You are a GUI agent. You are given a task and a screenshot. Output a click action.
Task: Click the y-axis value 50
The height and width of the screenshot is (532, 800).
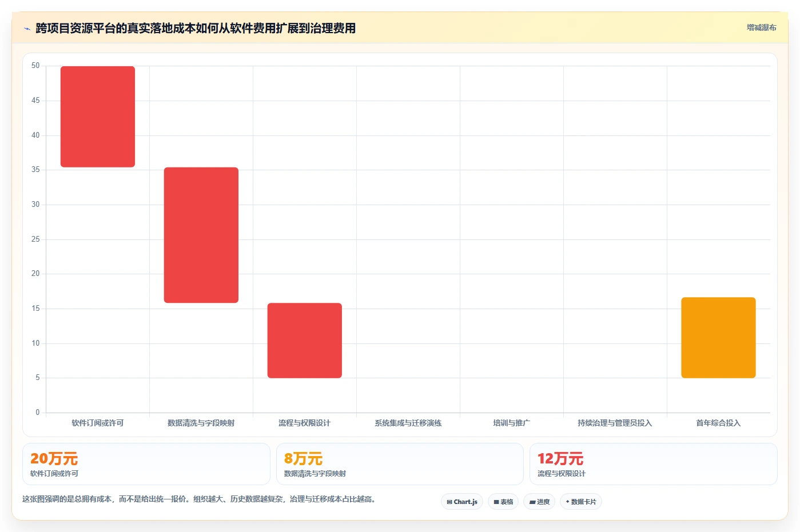click(x=35, y=66)
